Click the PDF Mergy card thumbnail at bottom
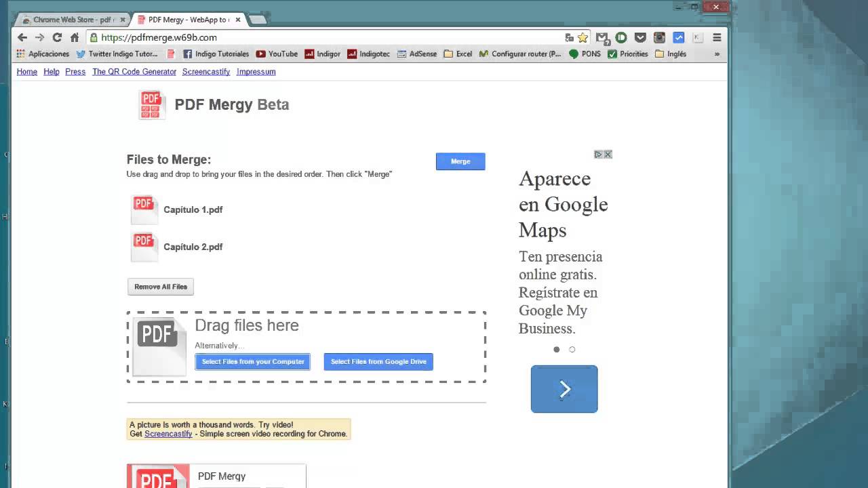Viewport: 868px width, 488px height. coord(158,476)
